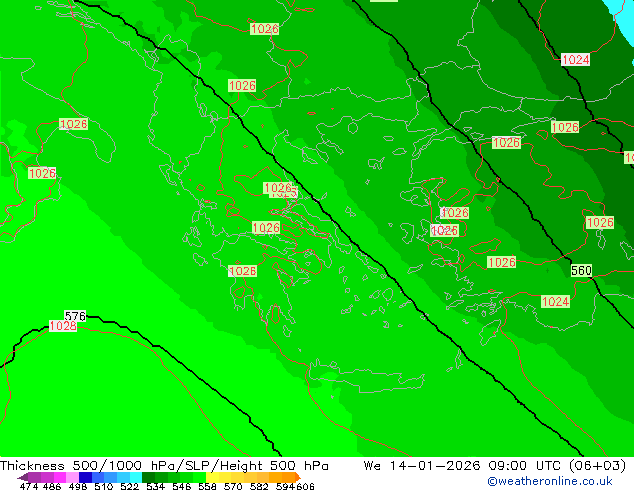Click the orange right arrow end of legend
Viewport: 634px width, 490px height.
297,477
